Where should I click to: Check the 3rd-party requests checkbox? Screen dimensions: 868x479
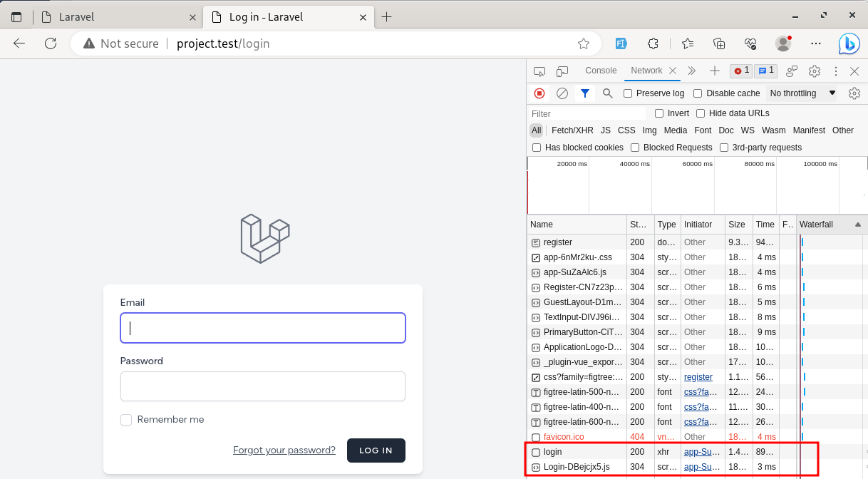724,148
